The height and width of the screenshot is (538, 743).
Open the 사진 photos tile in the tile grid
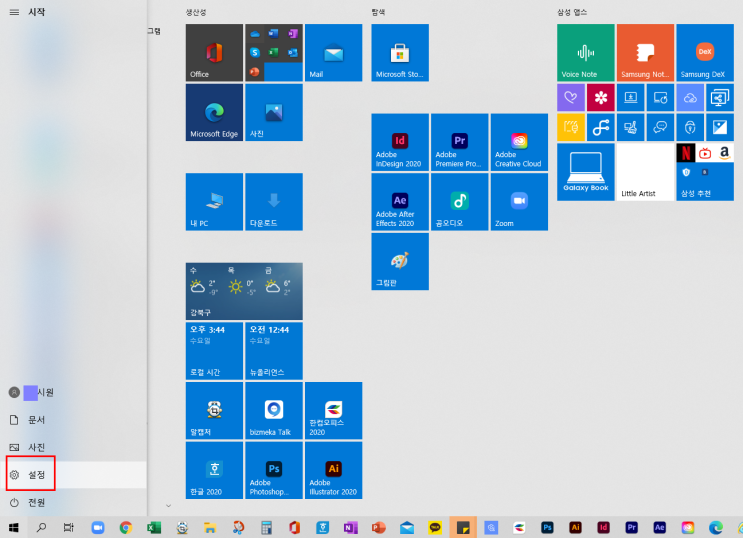coord(274,112)
